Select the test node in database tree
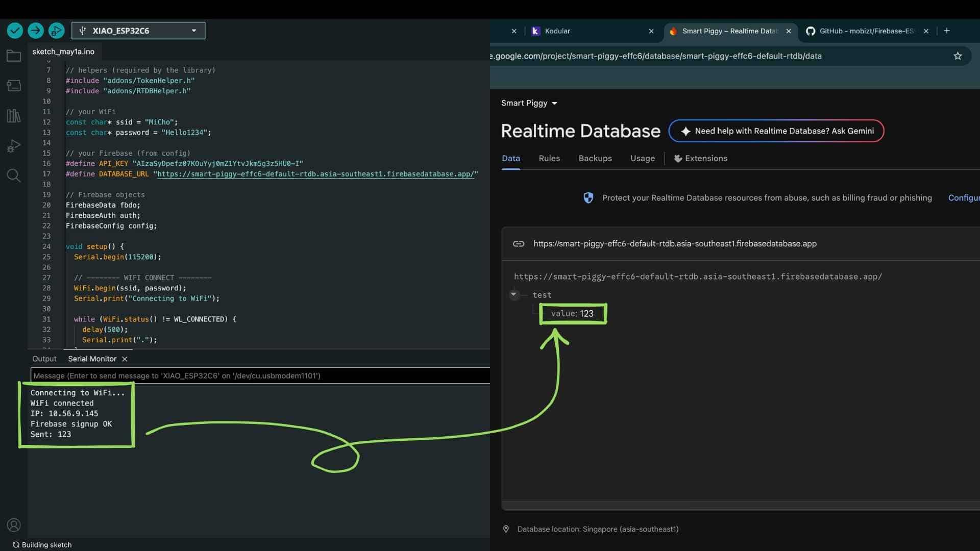 (542, 295)
